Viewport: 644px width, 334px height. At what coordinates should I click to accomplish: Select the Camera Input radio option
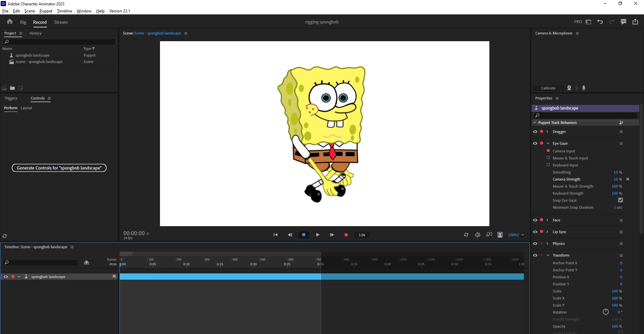click(548, 151)
